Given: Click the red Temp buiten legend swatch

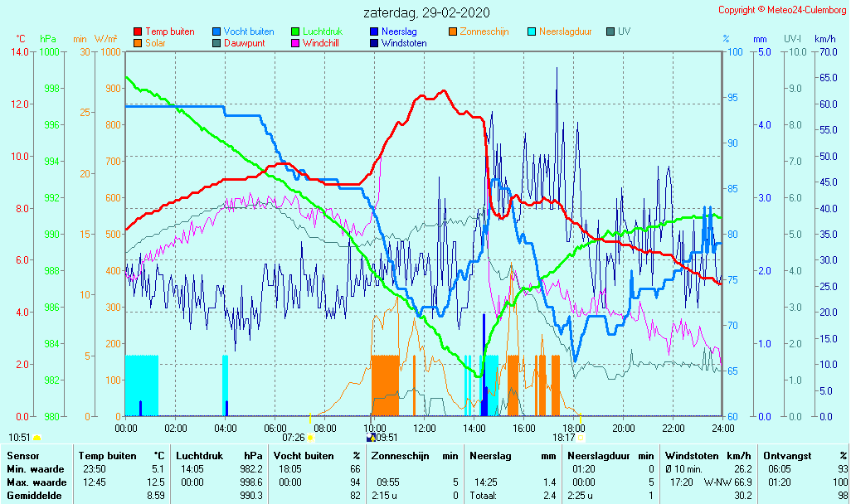Looking at the screenshot, I should [x=138, y=31].
